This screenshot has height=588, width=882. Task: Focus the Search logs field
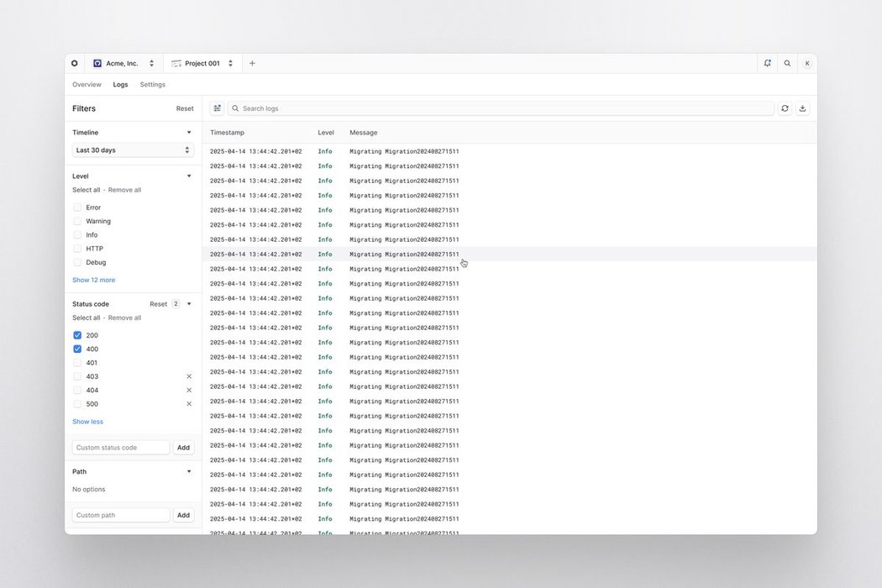[x=501, y=108]
